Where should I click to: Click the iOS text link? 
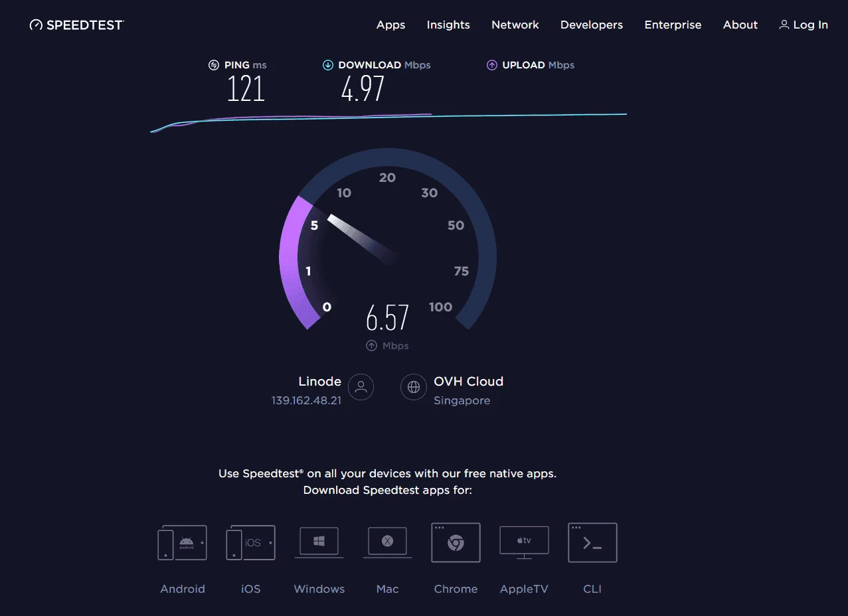(x=251, y=589)
